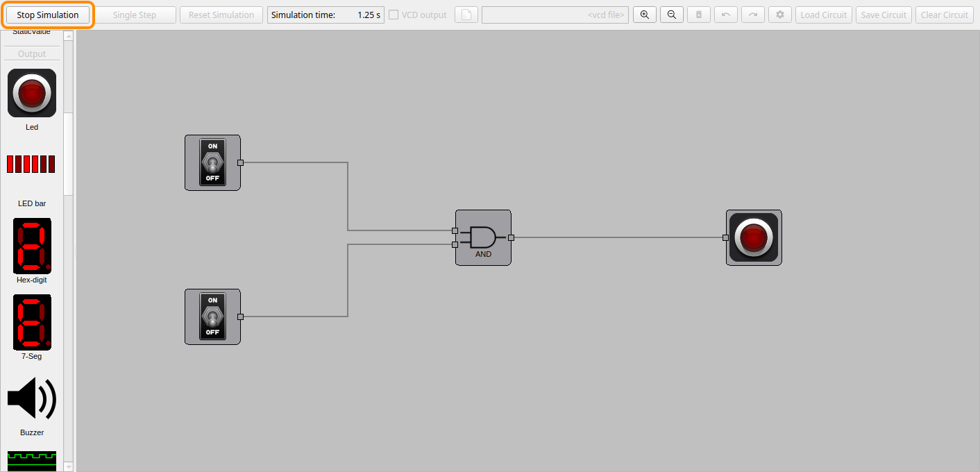Click the Simulation time display
Image resolution: width=980 pixels, height=472 pixels.
(326, 15)
